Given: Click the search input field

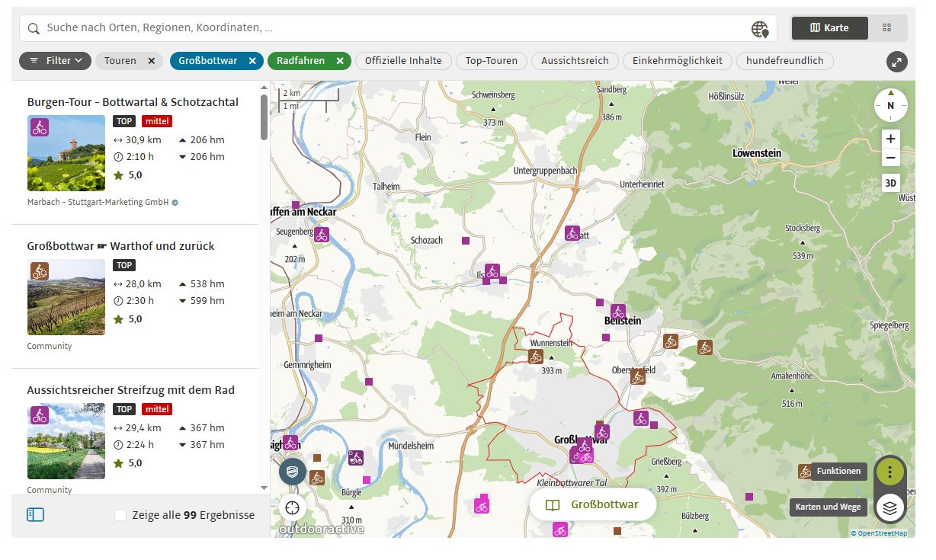Looking at the screenshot, I should click(x=381, y=28).
